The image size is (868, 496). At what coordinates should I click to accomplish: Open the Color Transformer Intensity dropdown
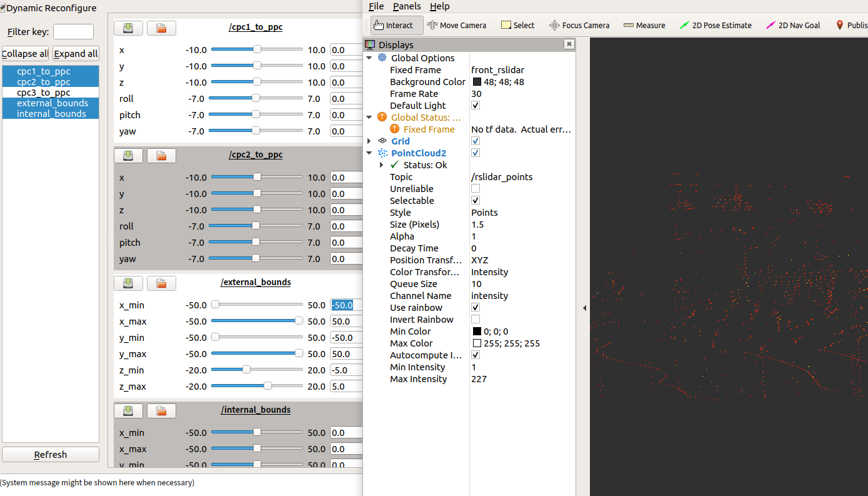(x=522, y=271)
